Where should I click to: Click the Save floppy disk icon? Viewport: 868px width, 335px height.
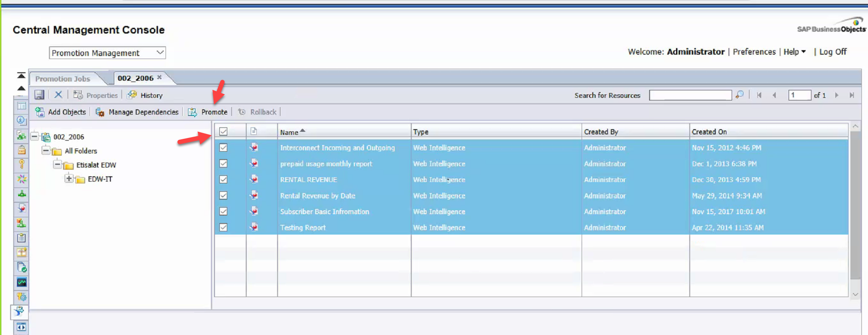[x=39, y=95]
